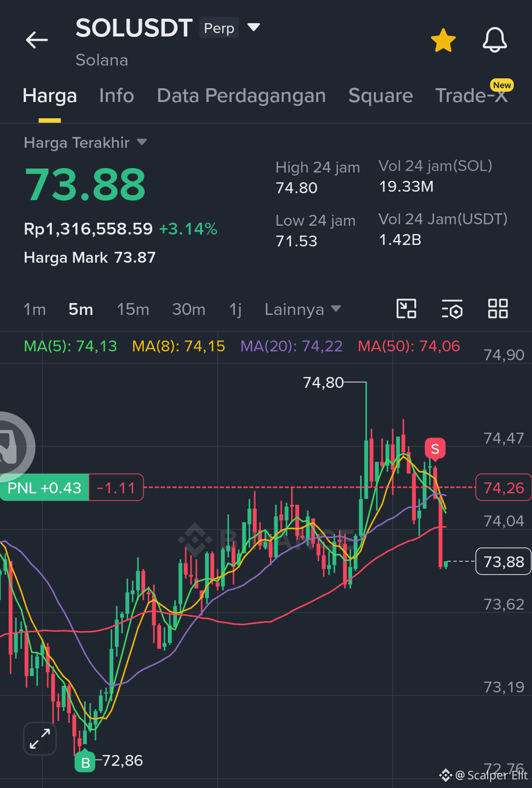This screenshot has height=788, width=532.
Task: Select the 1j timeframe
Action: [235, 309]
